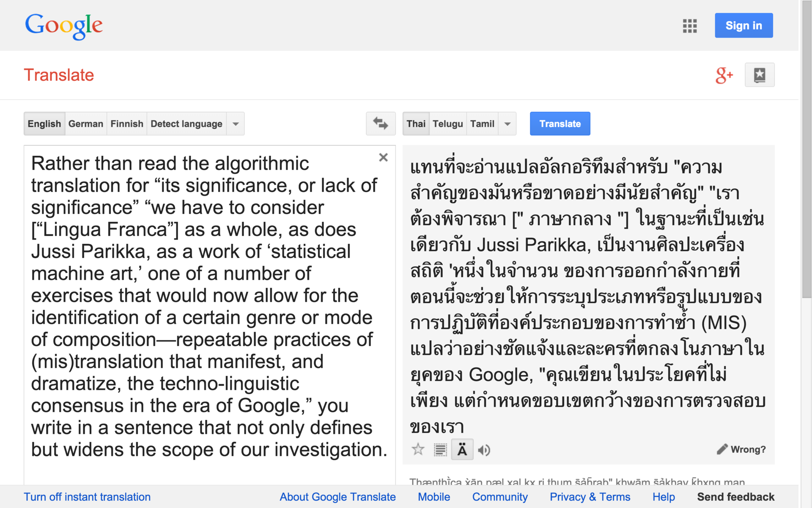This screenshot has height=508, width=812.
Task: Toggle the romanization Ä button
Action: [462, 450]
